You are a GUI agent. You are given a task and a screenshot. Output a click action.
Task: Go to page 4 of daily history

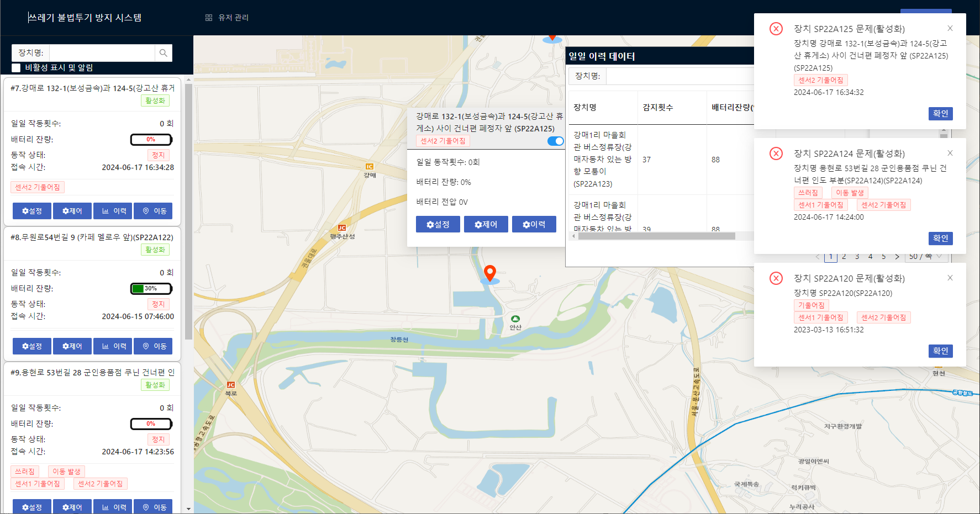click(x=871, y=257)
